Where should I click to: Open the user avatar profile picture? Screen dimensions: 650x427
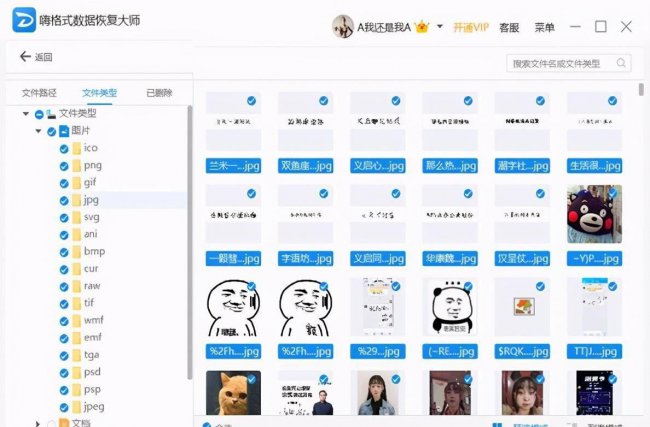pos(342,27)
